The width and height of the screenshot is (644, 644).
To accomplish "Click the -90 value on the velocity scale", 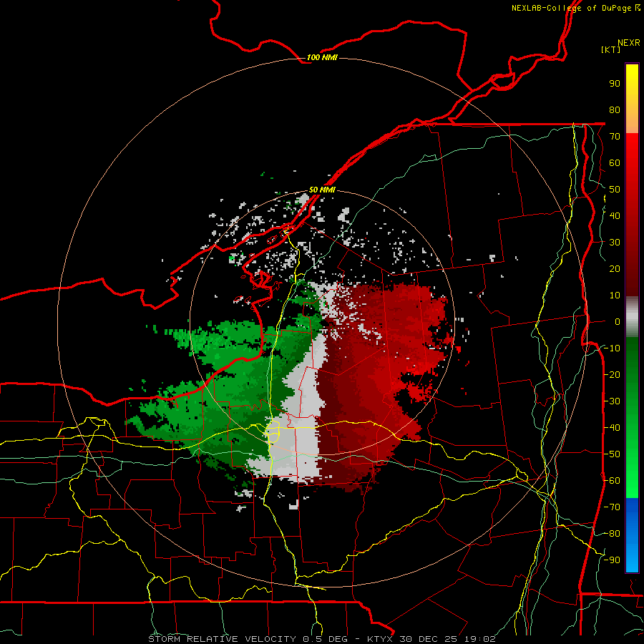I will coord(612,560).
